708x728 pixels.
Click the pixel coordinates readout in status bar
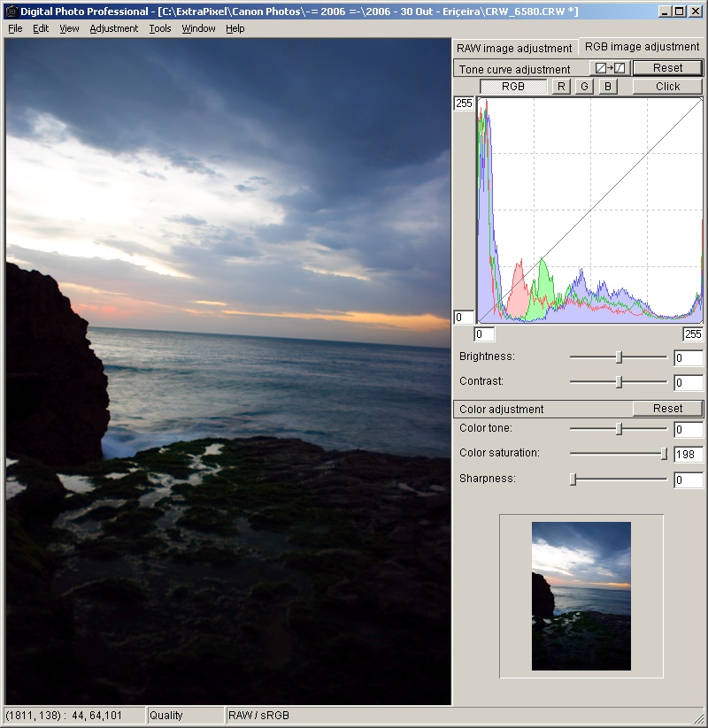click(x=64, y=716)
